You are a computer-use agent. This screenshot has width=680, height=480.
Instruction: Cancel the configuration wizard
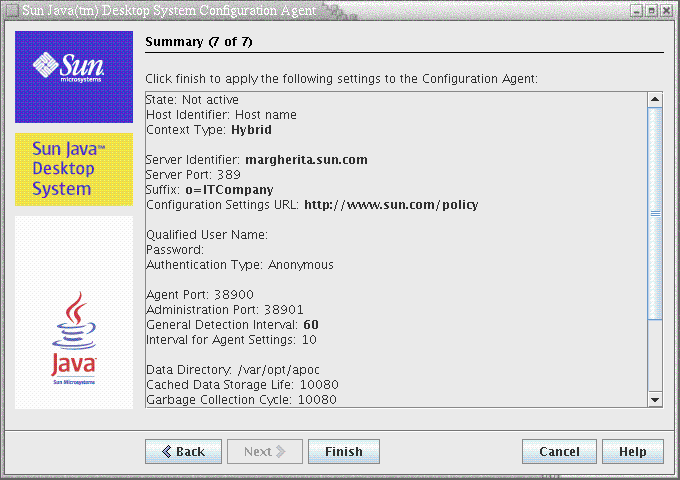559,451
